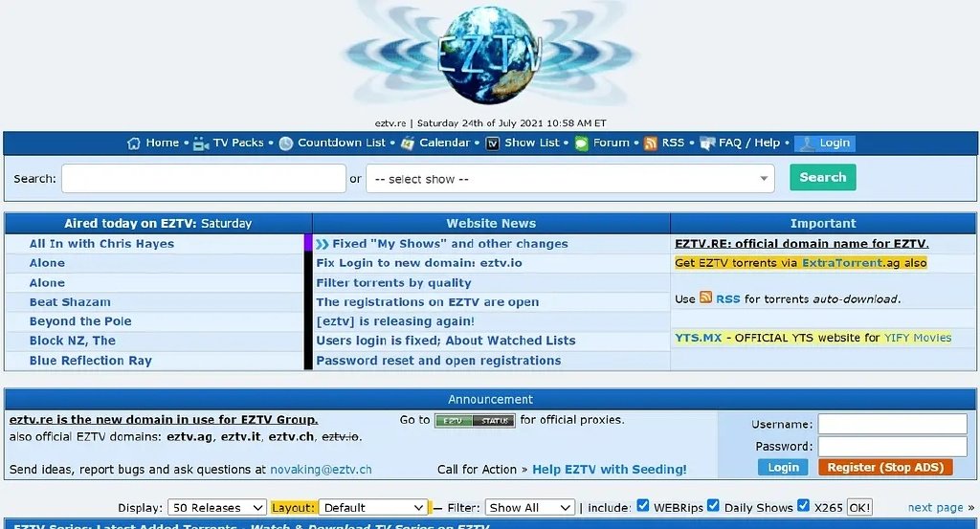This screenshot has width=980, height=529.
Task: Expand the Display '50 Releases' dropdown
Action: pos(217,508)
